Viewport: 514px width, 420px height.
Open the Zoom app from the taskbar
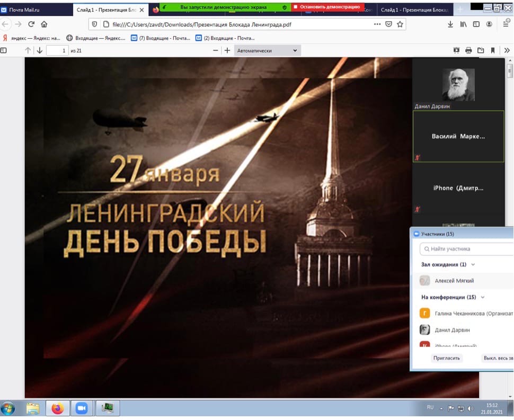click(81, 408)
